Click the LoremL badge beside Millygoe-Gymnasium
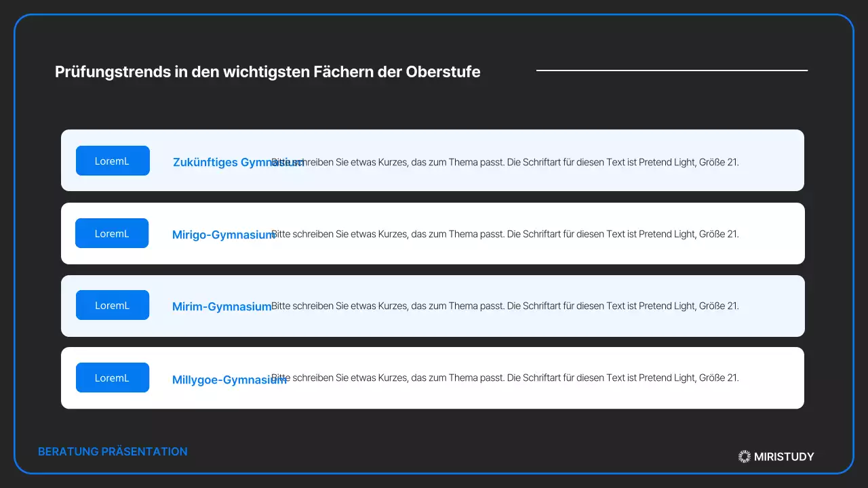868x488 pixels. pyautogui.click(x=113, y=378)
